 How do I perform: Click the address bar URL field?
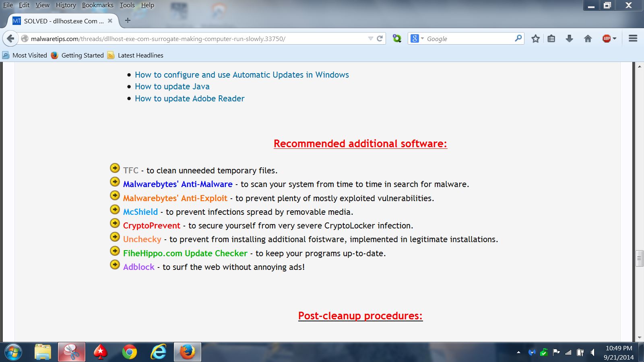click(197, 39)
